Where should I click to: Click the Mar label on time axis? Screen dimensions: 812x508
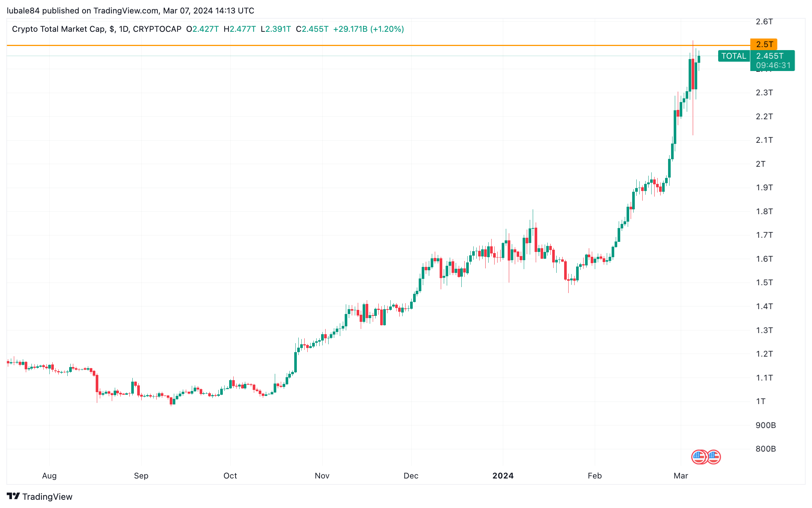pyautogui.click(x=681, y=475)
